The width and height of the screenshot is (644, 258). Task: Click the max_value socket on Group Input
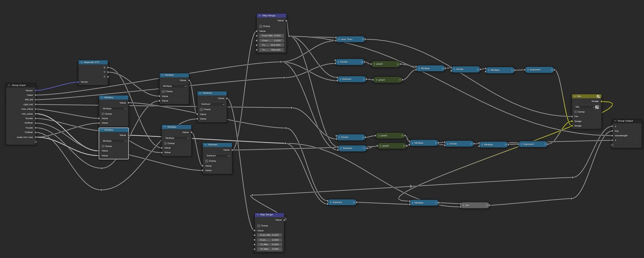coord(36,109)
